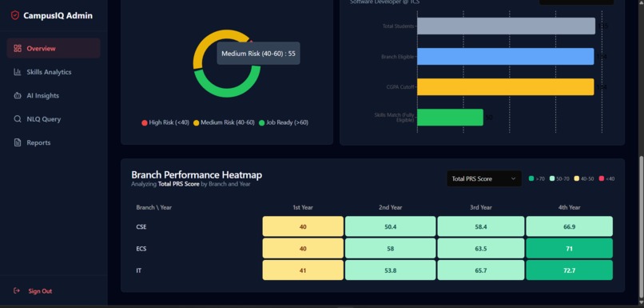Viewport: 644px width, 308px height.
Task: Click the chevron in Total PRS Score selector
Action: (514, 178)
